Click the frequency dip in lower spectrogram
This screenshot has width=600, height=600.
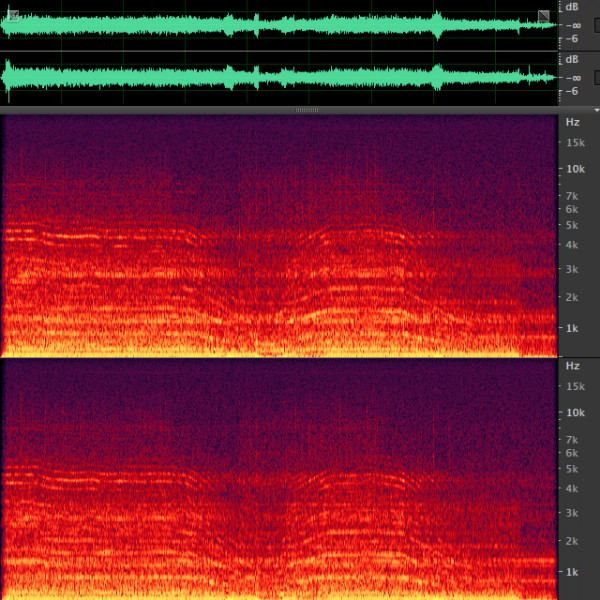click(268, 564)
